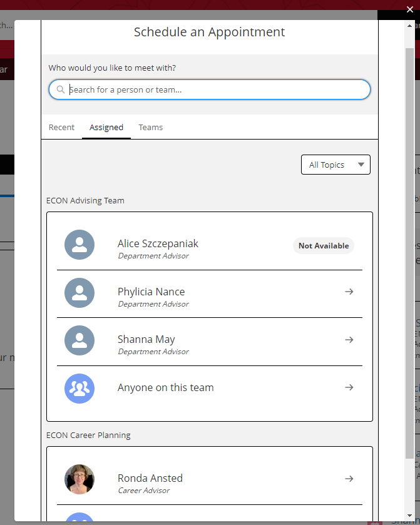Viewport: 420px width, 525px height.
Task: Click the Schedule an Appointment title
Action: 209,32
